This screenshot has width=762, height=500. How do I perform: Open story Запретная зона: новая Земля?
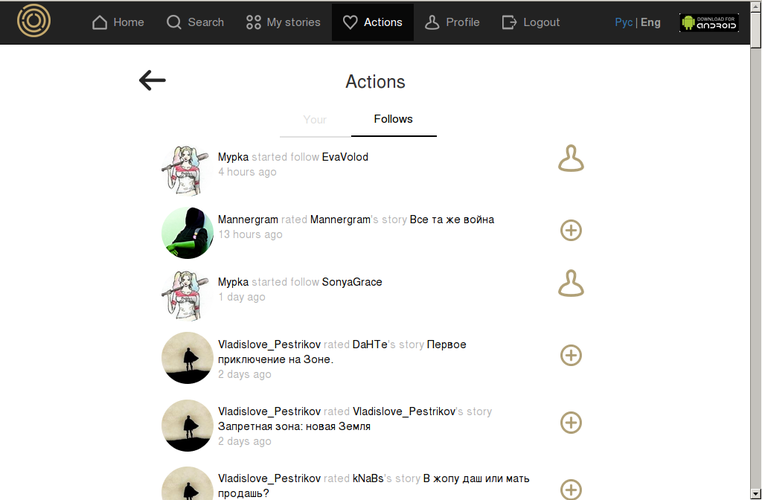point(294,427)
